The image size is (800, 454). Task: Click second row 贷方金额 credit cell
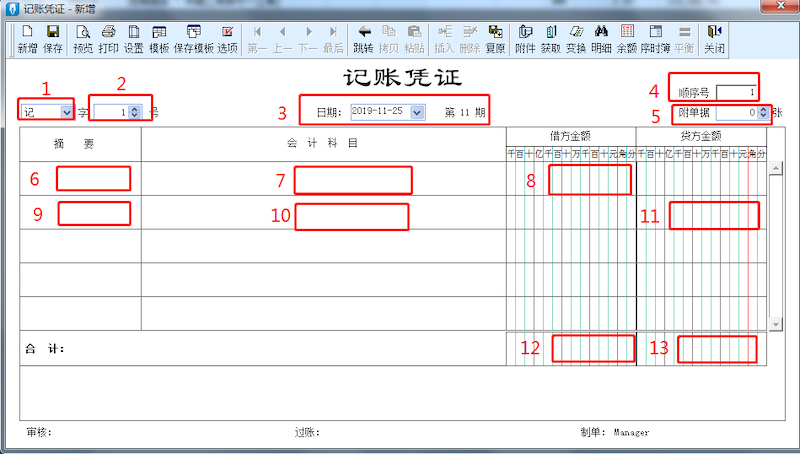click(702, 213)
